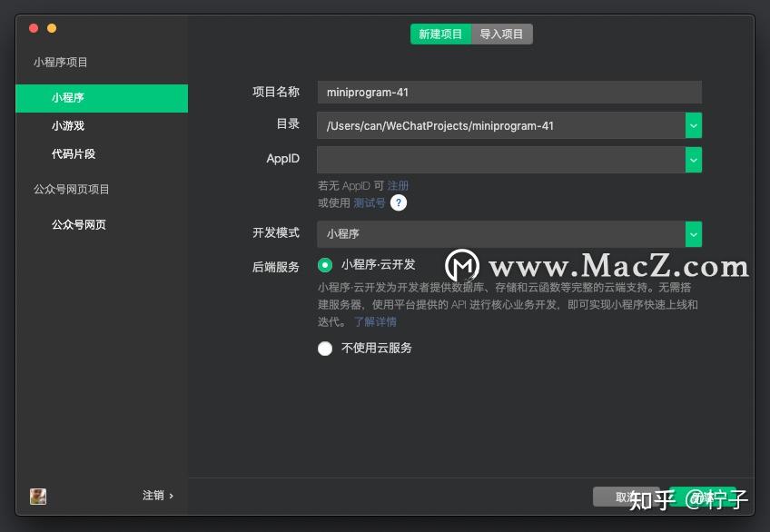770x532 pixels.
Task: Close the window with the red button
Action: [34, 28]
